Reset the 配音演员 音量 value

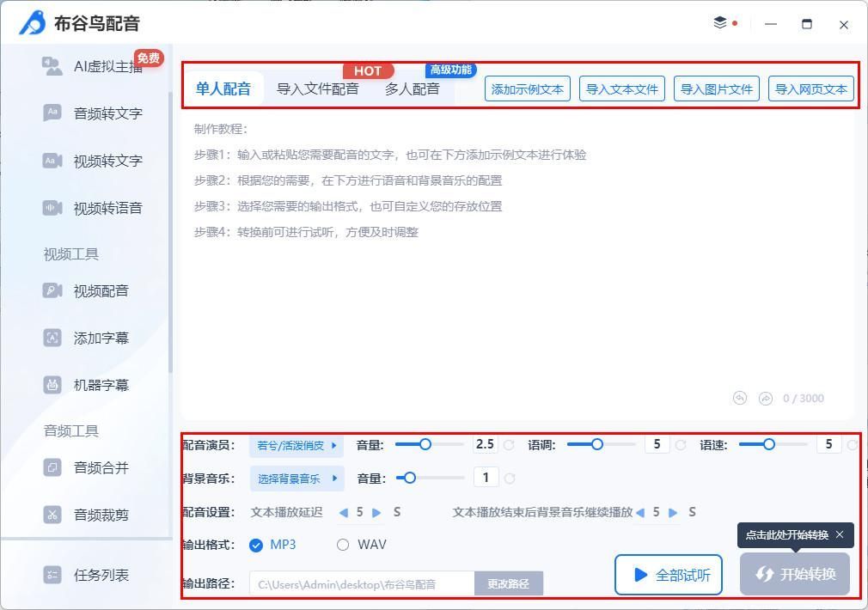[x=510, y=444]
